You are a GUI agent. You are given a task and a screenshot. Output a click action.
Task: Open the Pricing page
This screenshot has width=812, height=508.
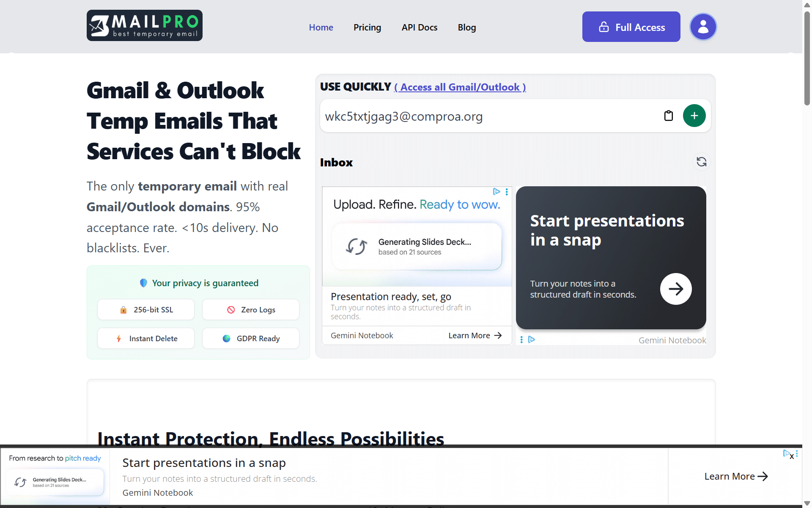coord(367,28)
